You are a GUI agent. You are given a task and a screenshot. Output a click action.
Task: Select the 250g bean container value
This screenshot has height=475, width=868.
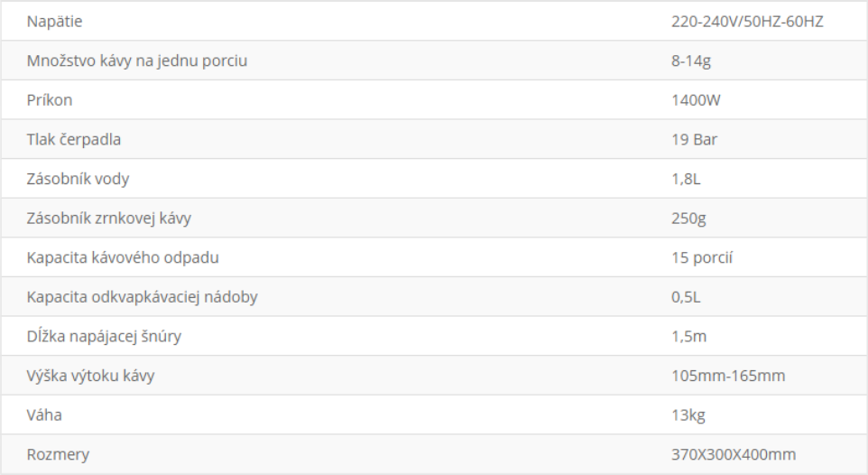point(678,218)
